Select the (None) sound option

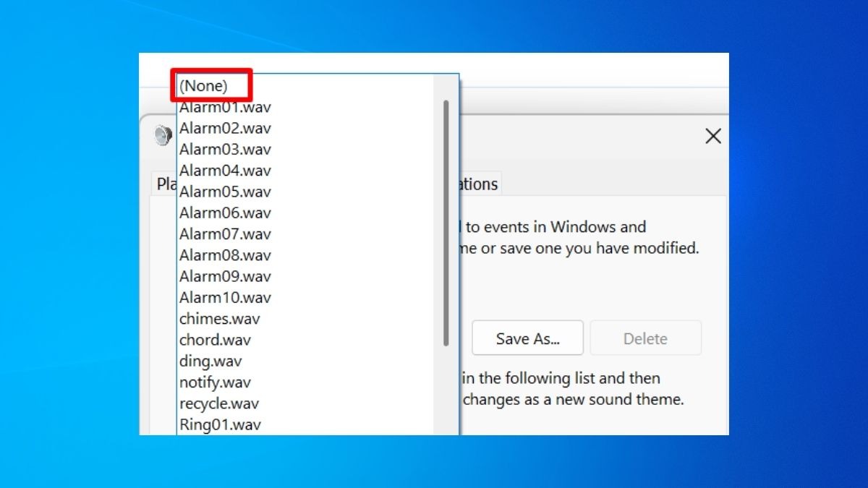pyautogui.click(x=204, y=86)
